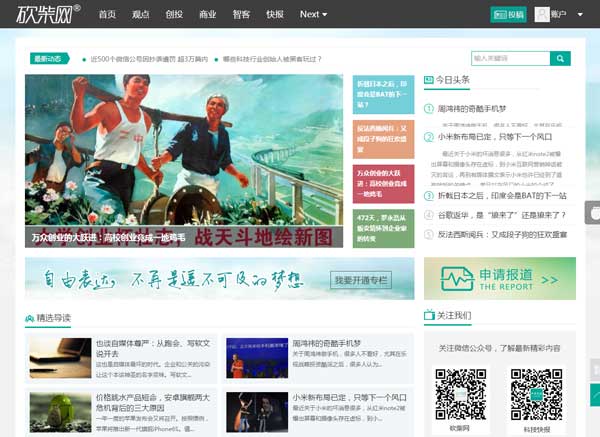This screenshot has height=437, width=600.
Task: Open the Android robot thumbnail
Action: click(60, 413)
